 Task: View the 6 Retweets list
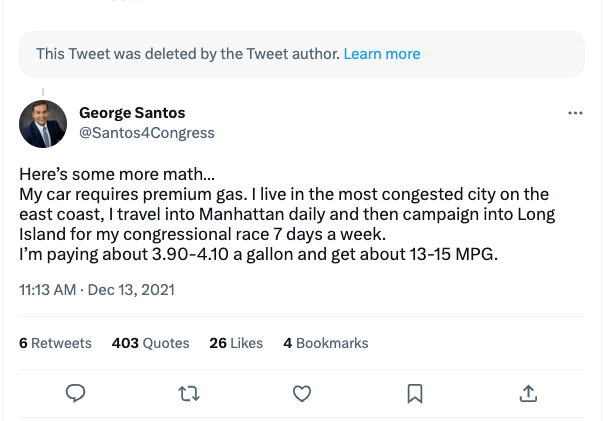point(56,343)
